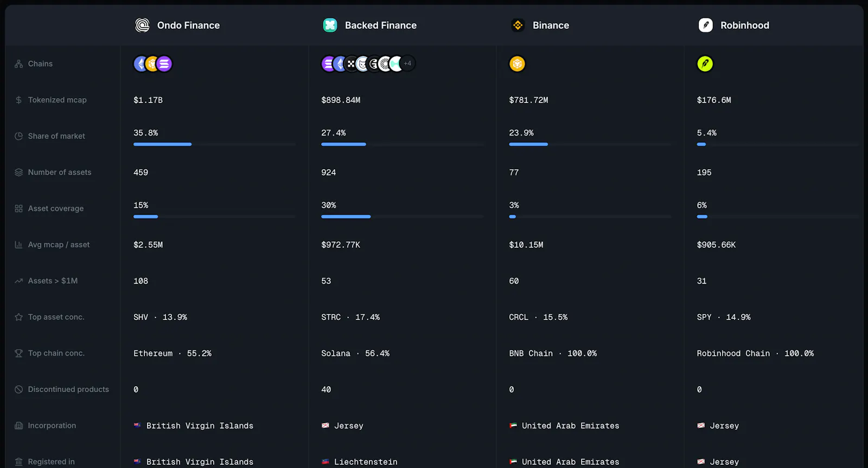Screen dimensions: 868x468
Task: Select the $1.17B tokenized mcap value
Action: tap(148, 100)
